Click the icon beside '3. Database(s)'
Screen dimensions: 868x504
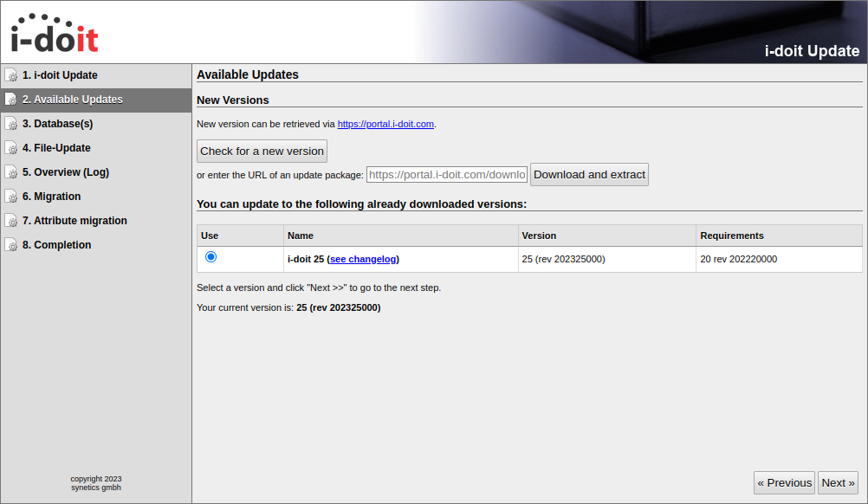coord(11,124)
